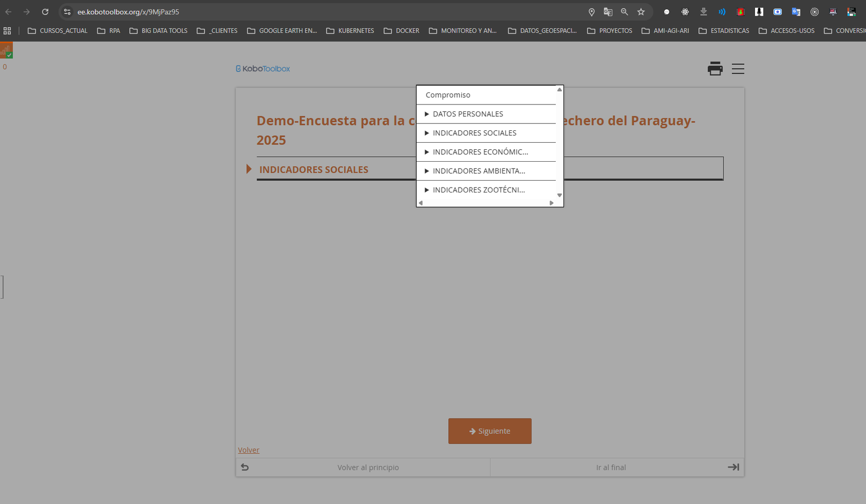Expand DATOS PERSONALES in the page list

click(x=468, y=114)
